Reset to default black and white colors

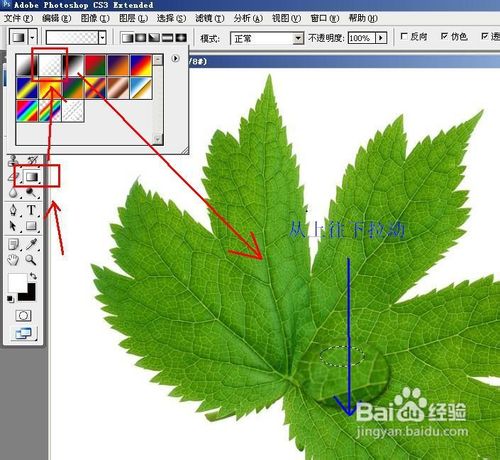11,299
